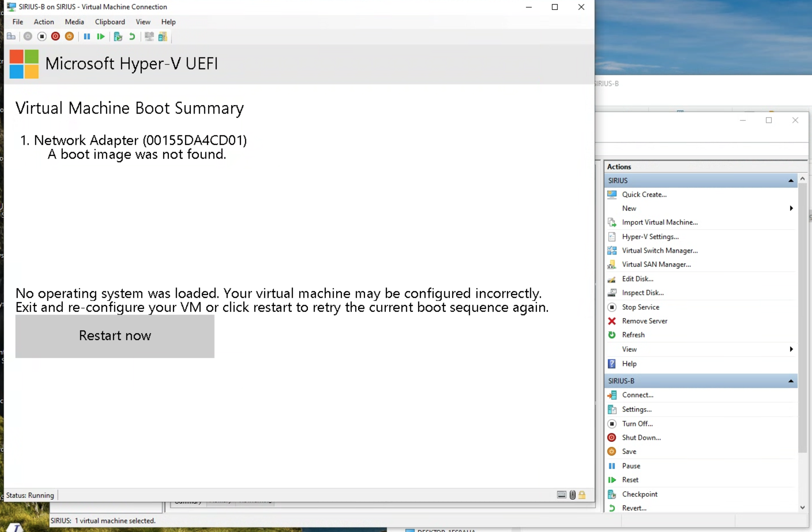Click the Start toolbar icon in VM Connection
This screenshot has height=532, width=812.
tap(28, 36)
